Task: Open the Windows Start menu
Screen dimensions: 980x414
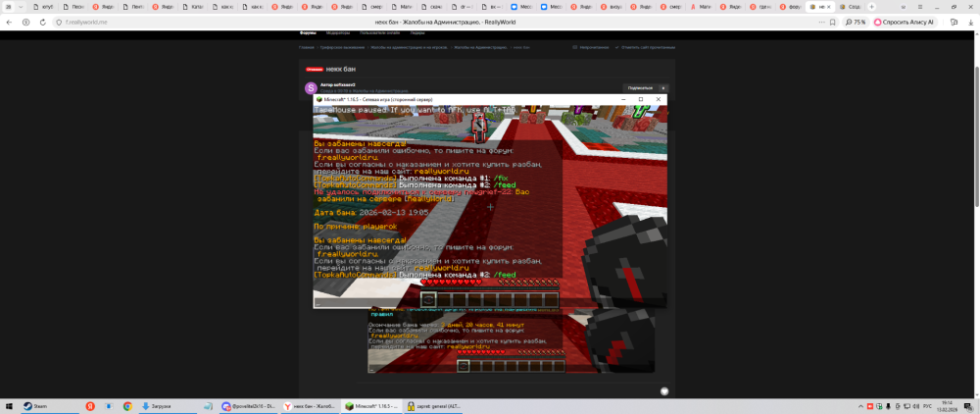Action: click(x=8, y=406)
